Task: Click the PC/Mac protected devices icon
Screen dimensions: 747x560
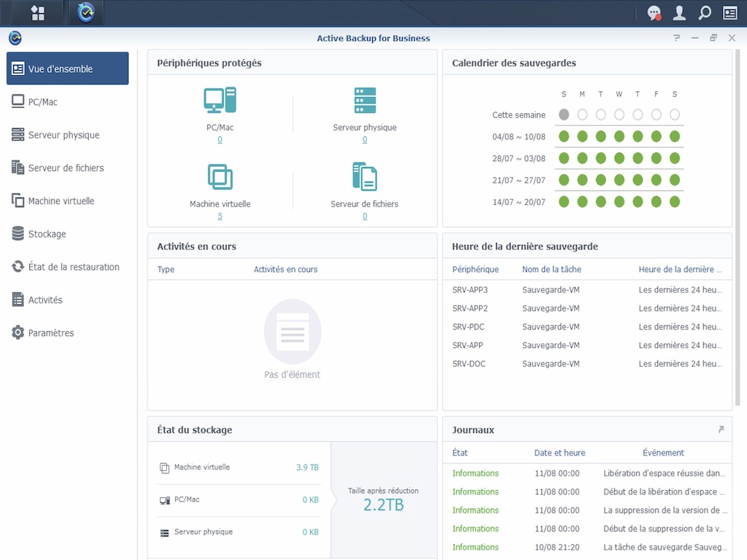Action: 220,101
